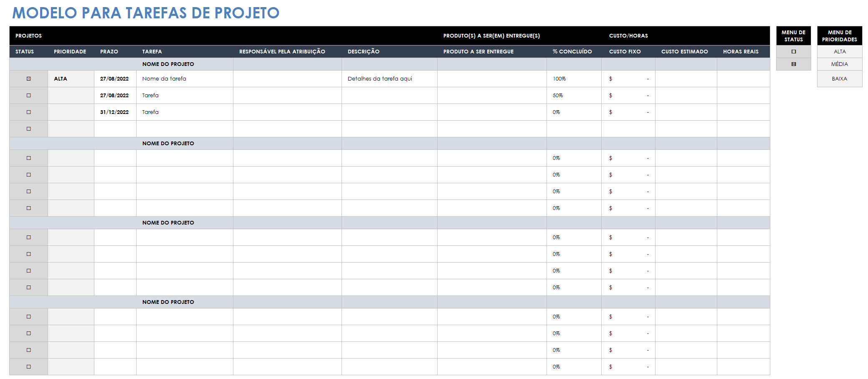Click PRODUTO(S) A SER(EM) ENTREGUE(S) header

(x=491, y=36)
